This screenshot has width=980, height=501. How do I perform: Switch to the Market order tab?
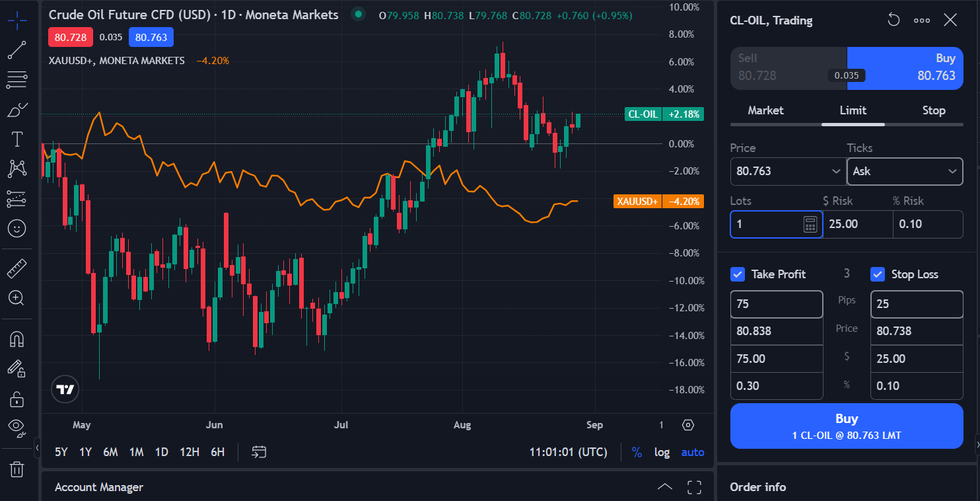(x=765, y=110)
